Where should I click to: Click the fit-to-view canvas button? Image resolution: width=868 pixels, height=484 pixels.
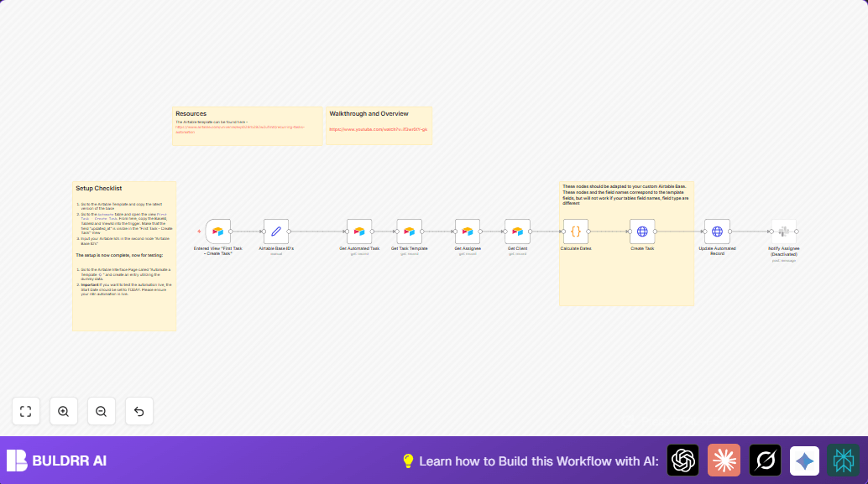[25, 411]
